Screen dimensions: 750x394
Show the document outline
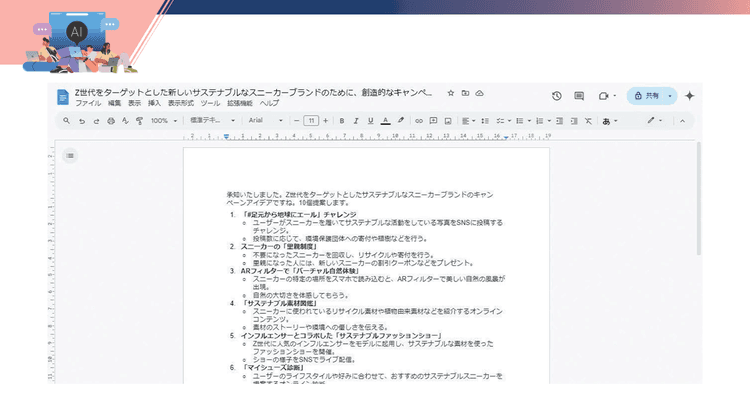(70, 155)
